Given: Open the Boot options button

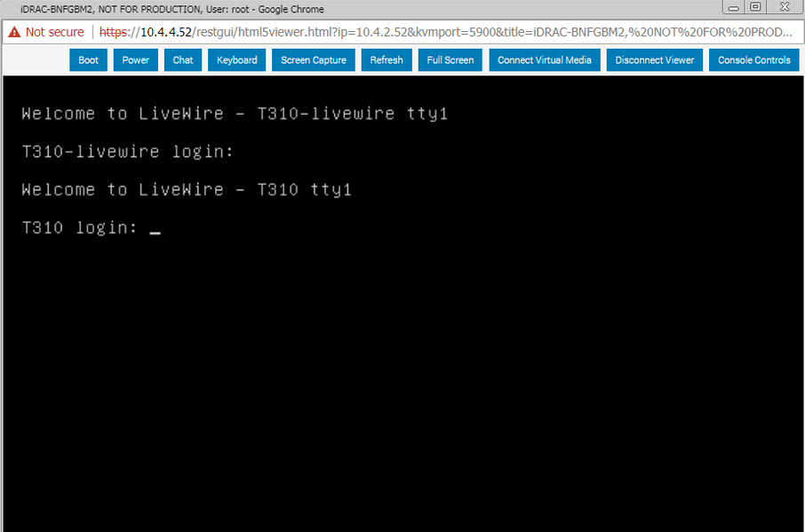Looking at the screenshot, I should pos(88,60).
